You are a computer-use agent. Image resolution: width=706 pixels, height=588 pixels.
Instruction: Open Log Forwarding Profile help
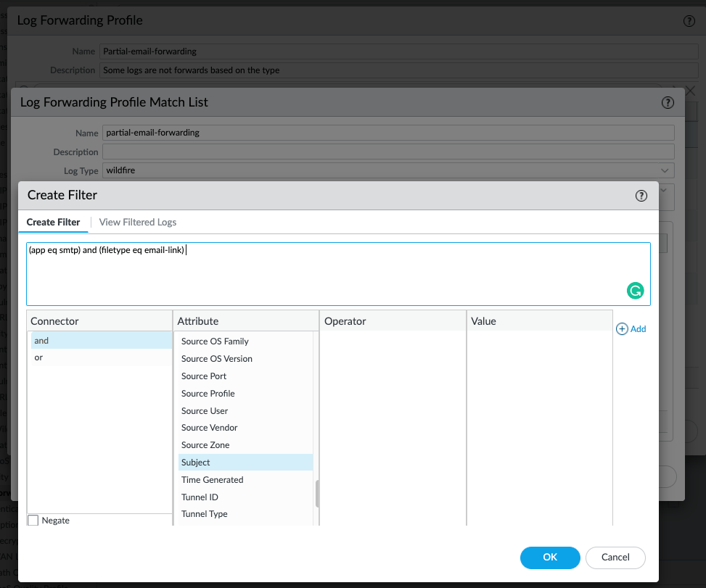click(688, 20)
